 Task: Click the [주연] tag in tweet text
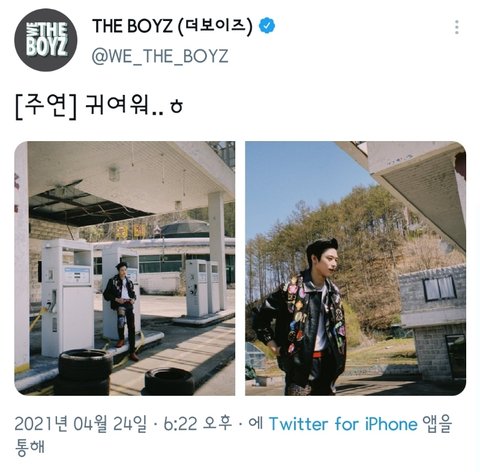point(46,106)
